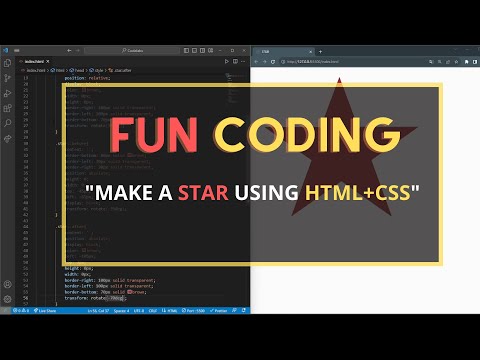Click the 'position: relative;' code line

87,78
